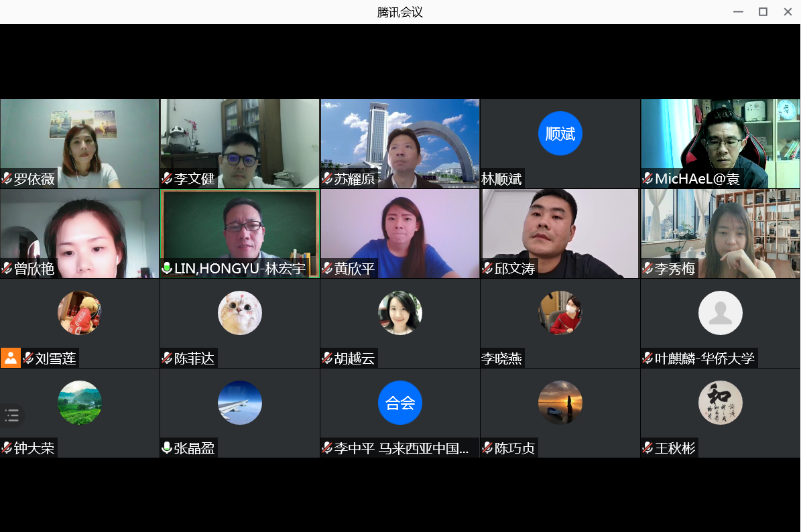This screenshot has width=801, height=532.
Task: Select 罗依薇's video tile
Action: coord(80,143)
